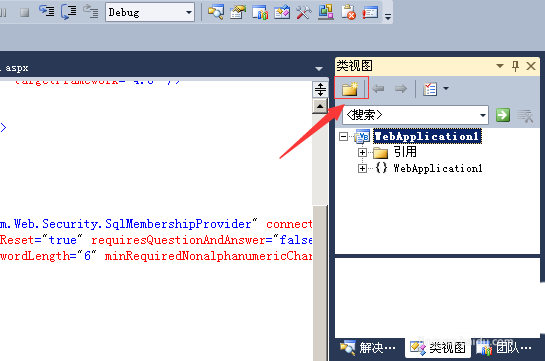Switch to the 团队… Team Explorer tab
Viewport: 545px width, 361px height.
[503, 347]
